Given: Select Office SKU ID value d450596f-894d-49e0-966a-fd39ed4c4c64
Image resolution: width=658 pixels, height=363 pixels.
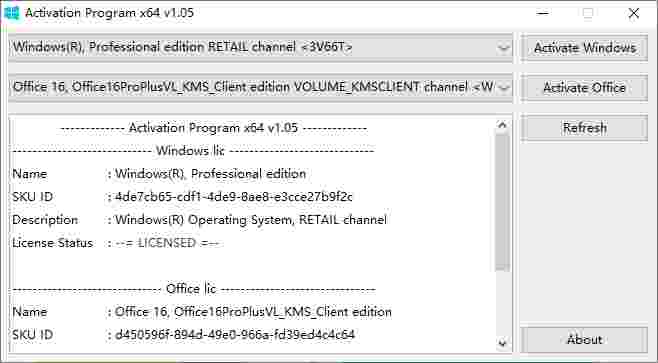Looking at the screenshot, I should point(235,334).
